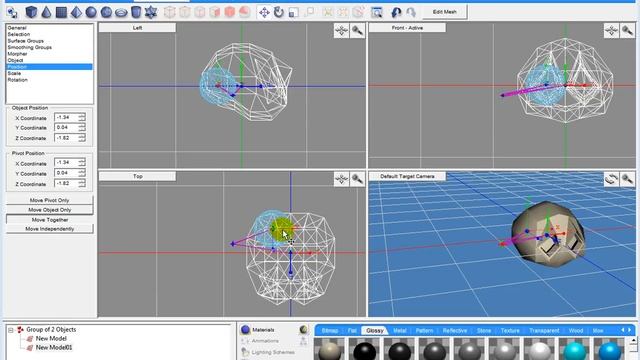The width and height of the screenshot is (640, 360).
Task: Add a cube primitive from the toolbar
Action: (31, 12)
